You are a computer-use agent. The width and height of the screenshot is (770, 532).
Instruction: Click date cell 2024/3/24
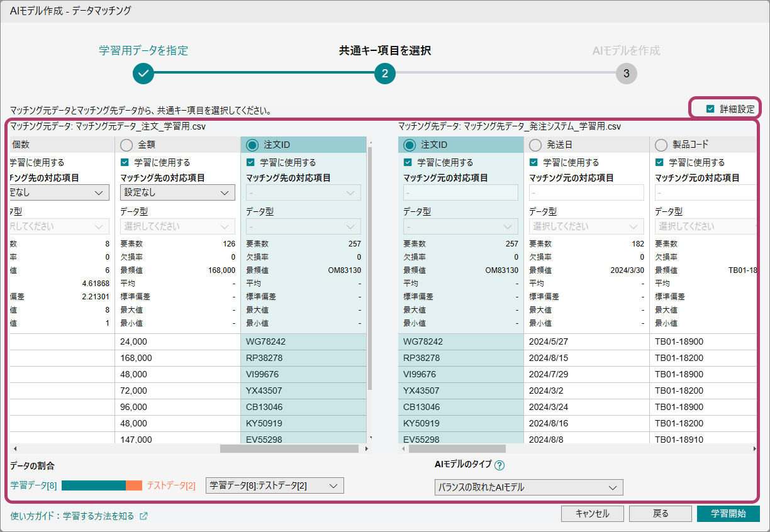[586, 407]
